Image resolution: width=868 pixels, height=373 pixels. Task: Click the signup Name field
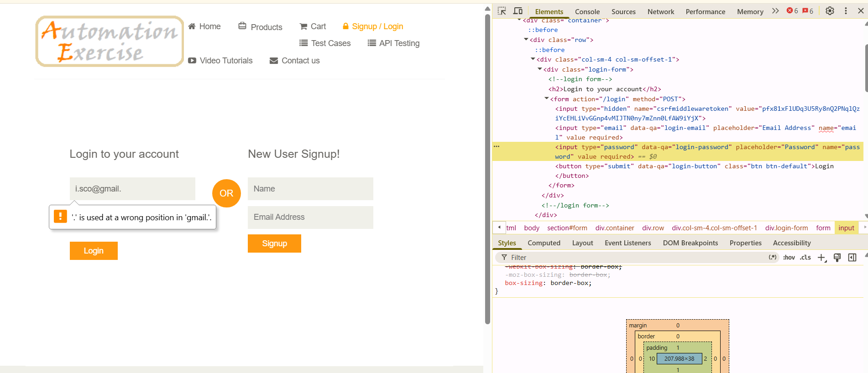pos(310,189)
